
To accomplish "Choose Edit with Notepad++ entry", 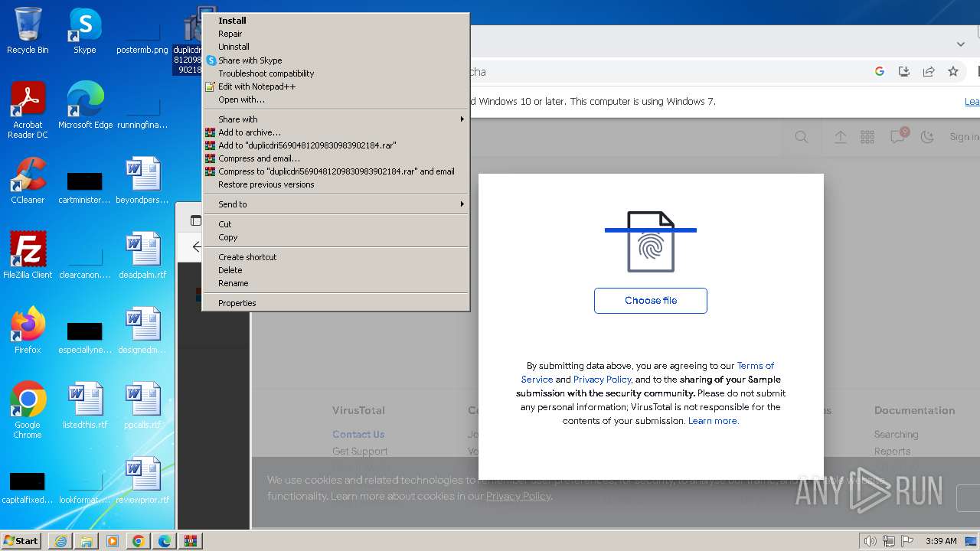I will 335,86.
